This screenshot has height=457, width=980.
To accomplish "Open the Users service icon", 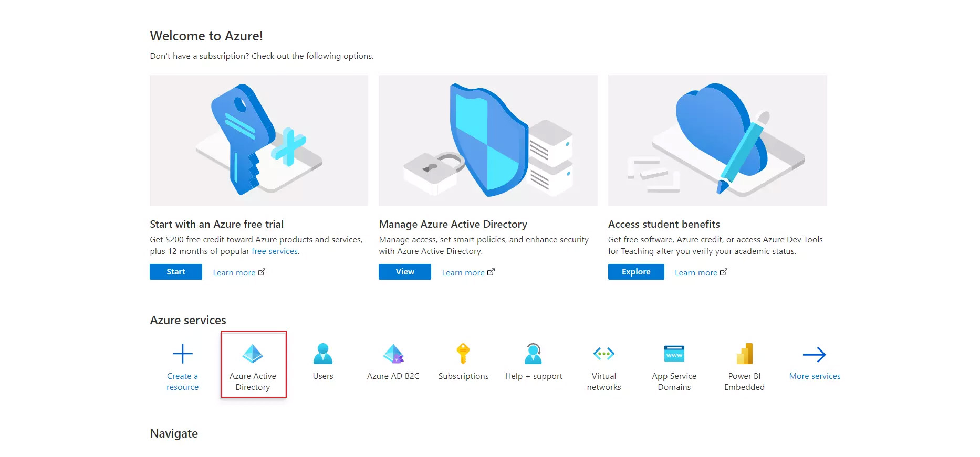I will point(323,354).
